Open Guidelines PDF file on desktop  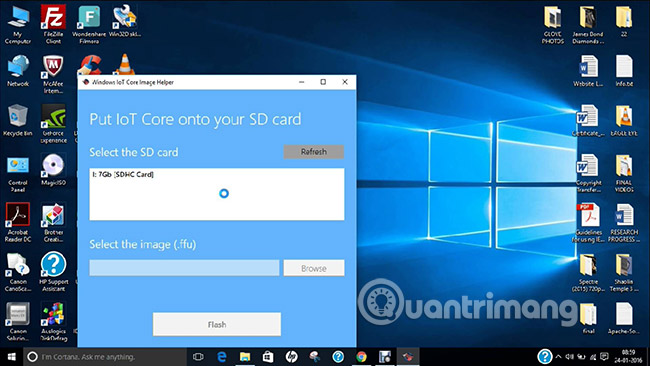(x=588, y=223)
